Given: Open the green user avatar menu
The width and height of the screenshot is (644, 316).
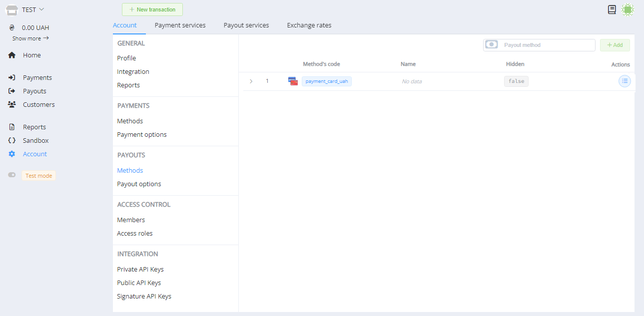Looking at the screenshot, I should pos(628,9).
